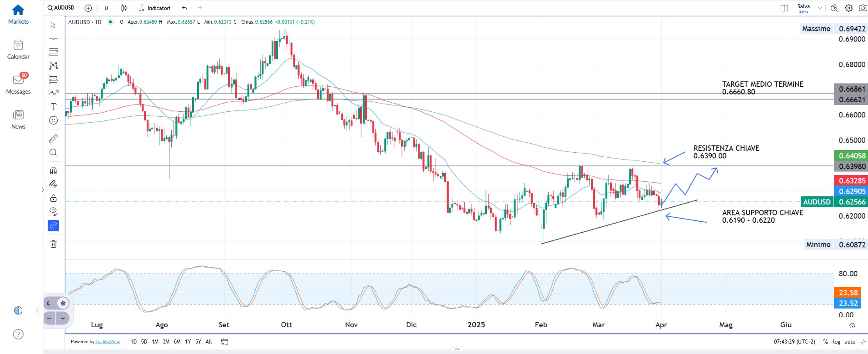Screen dimensions: 868x354
Task: Select the text annotation tool
Action: pos(53,107)
